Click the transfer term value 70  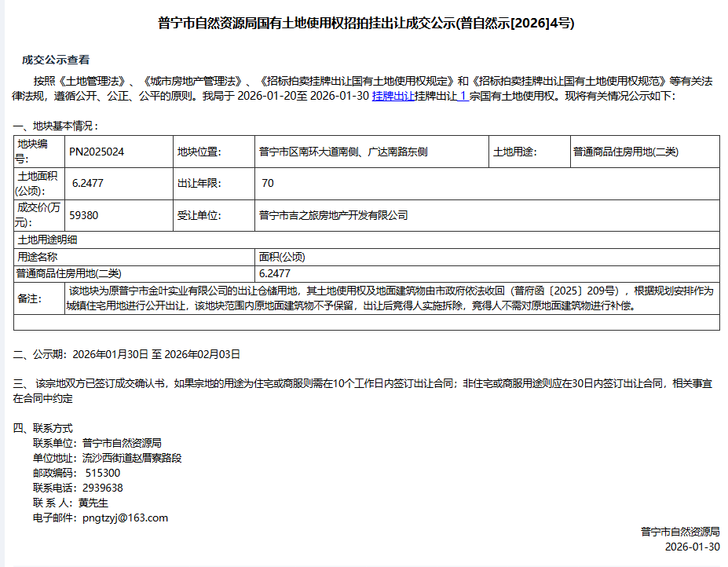pyautogui.click(x=268, y=184)
